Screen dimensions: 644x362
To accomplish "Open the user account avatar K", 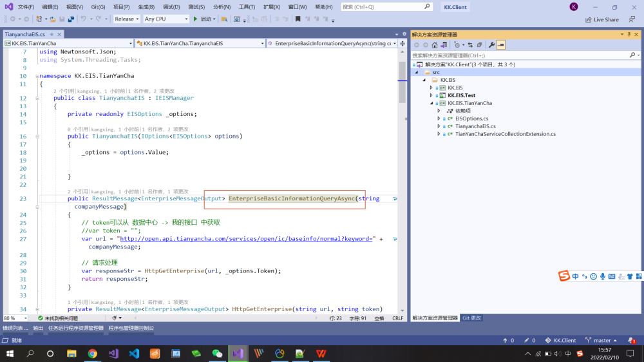I will pyautogui.click(x=574, y=6).
